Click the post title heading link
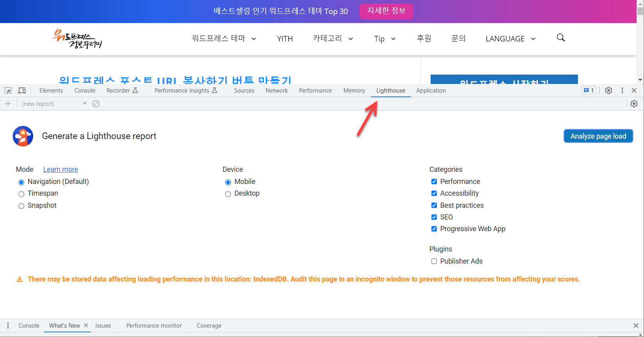This screenshot has height=337, width=644. [x=175, y=80]
